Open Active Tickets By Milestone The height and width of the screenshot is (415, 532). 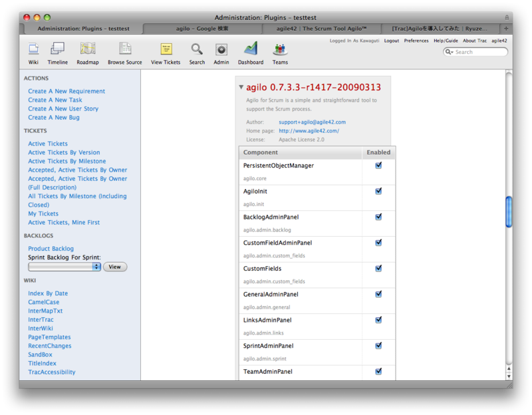click(67, 162)
